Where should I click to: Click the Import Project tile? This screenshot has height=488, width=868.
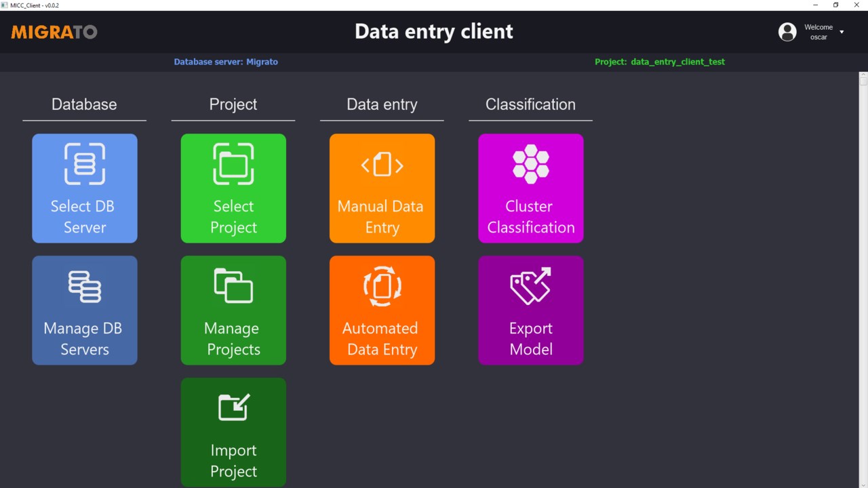(233, 432)
